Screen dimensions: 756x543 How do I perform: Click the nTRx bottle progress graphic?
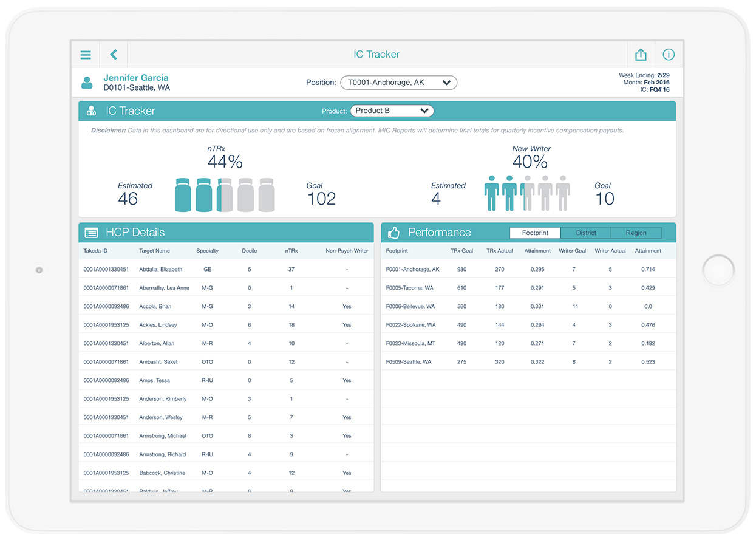(x=225, y=195)
